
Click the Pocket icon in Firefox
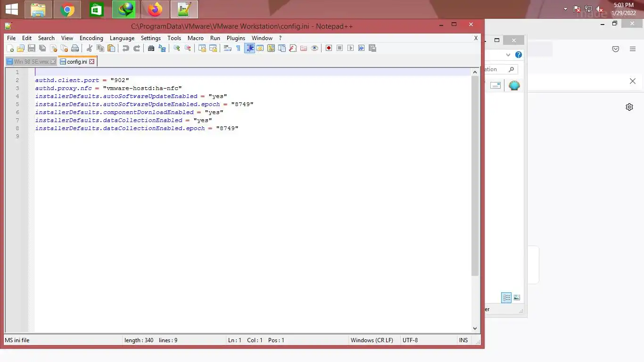(616, 49)
